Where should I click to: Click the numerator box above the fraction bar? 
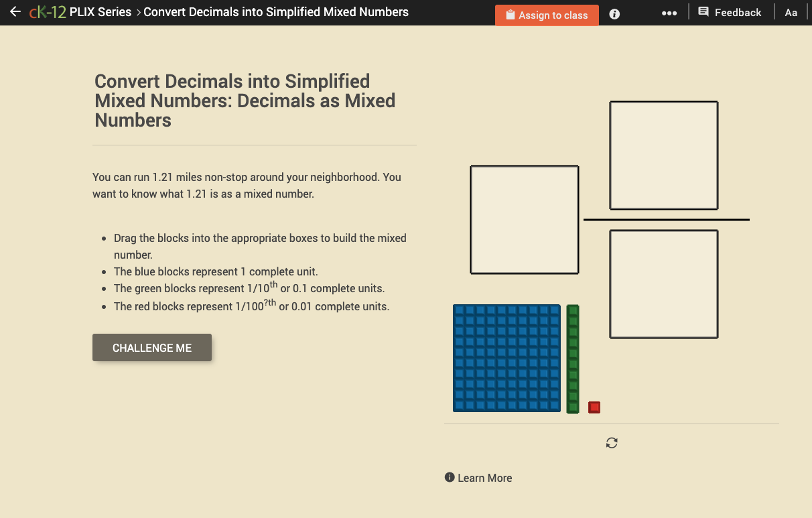663,155
